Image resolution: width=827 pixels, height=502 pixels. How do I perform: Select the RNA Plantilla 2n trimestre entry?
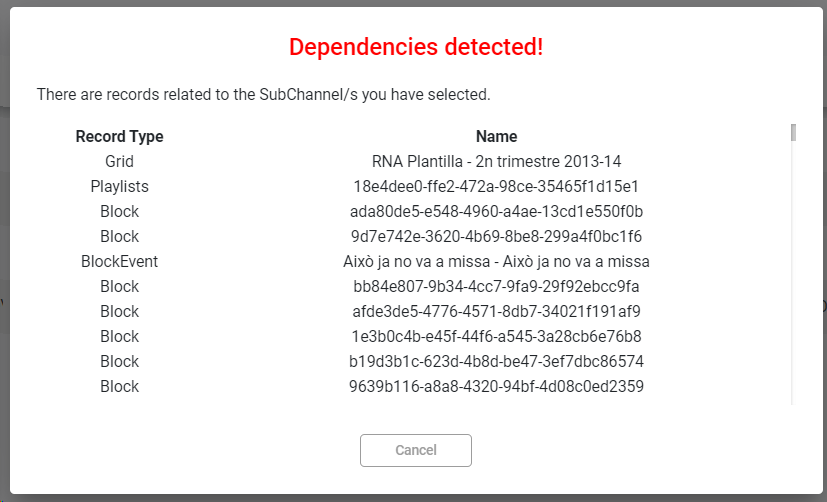(496, 162)
